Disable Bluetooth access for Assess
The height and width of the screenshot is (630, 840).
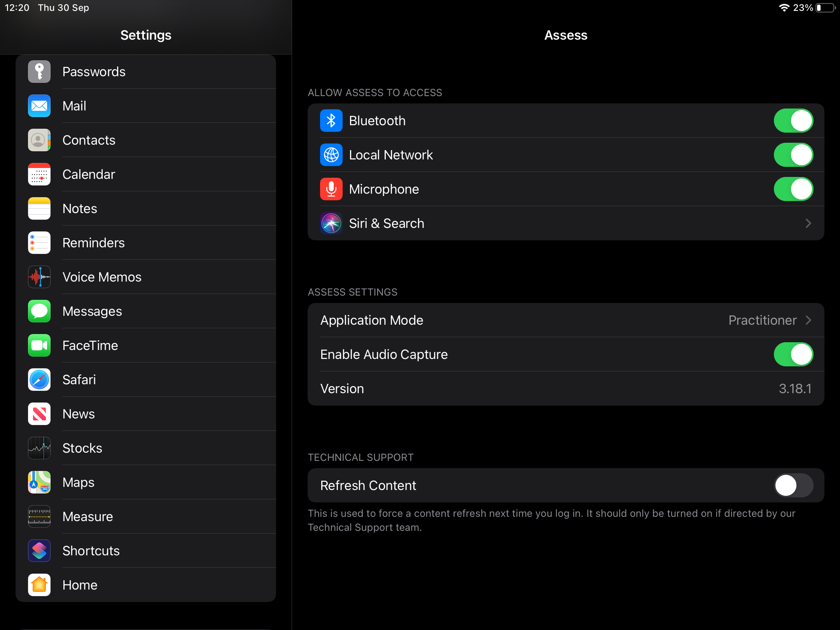pos(793,121)
